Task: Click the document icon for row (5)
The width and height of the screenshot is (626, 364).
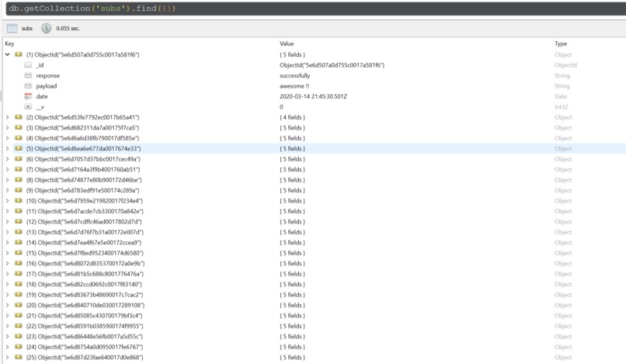Action: click(19, 148)
